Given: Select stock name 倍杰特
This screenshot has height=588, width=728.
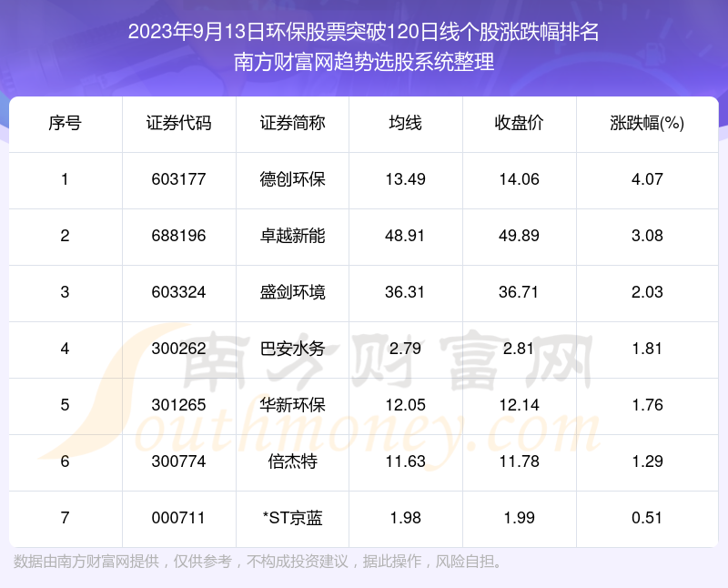Looking at the screenshot, I should pos(292,461).
